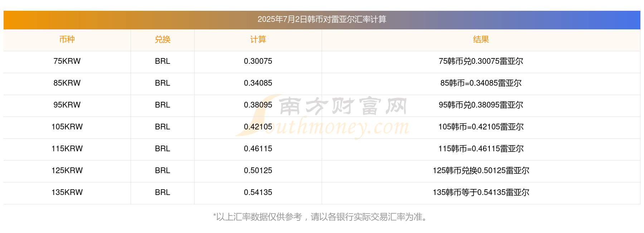Click the 135KRW cell
Screen dimensions: 644x233
pyautogui.click(x=67, y=192)
